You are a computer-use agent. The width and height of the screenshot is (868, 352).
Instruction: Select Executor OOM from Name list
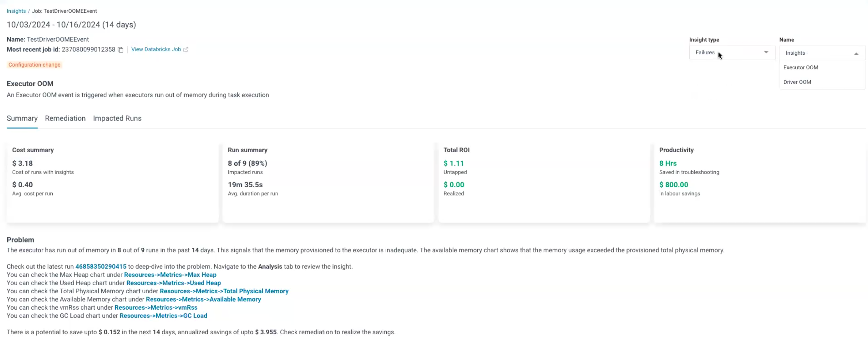[801, 67]
